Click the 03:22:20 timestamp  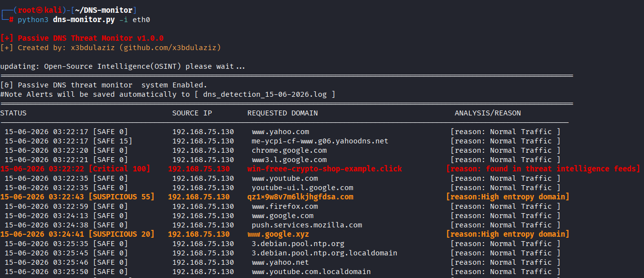(x=71, y=150)
